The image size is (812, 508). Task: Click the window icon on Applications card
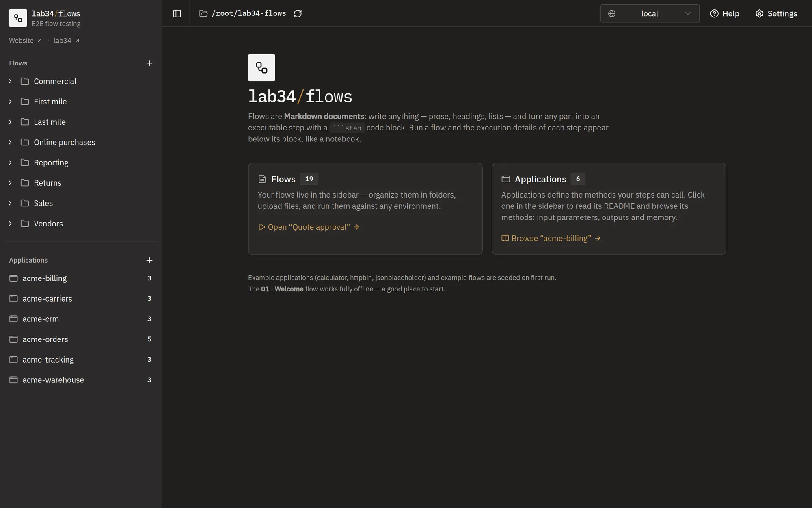click(x=505, y=179)
